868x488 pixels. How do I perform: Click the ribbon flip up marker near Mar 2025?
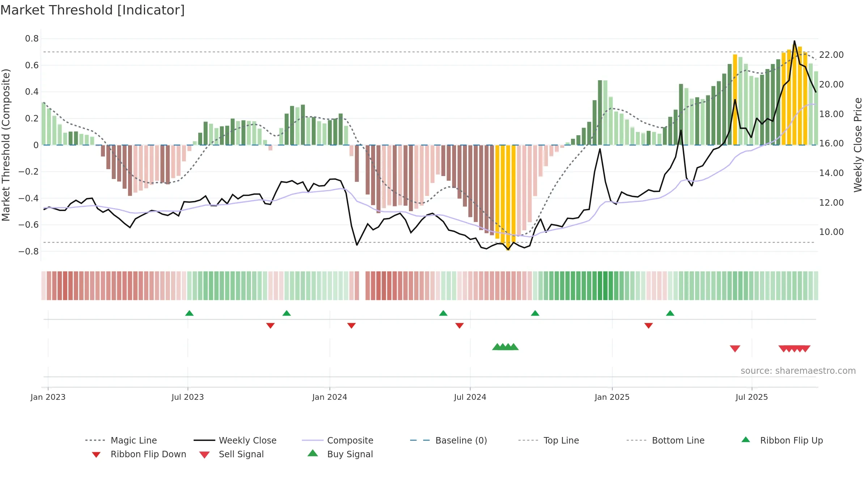[x=670, y=313]
